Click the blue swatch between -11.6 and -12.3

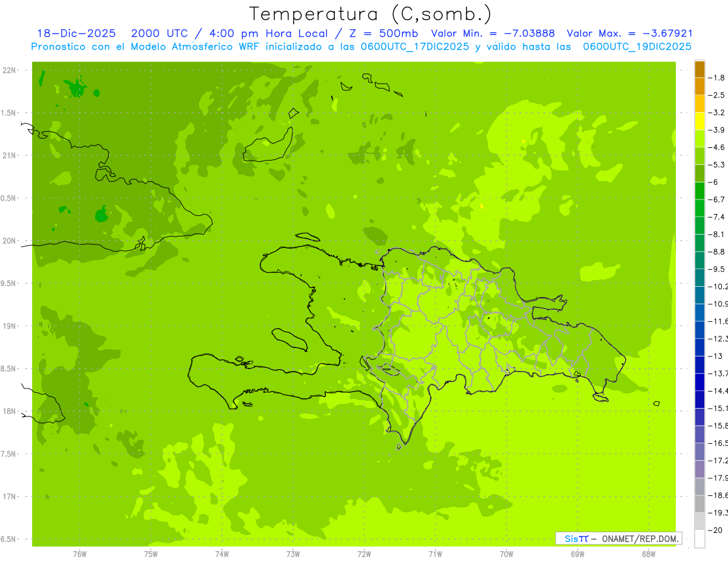(699, 330)
